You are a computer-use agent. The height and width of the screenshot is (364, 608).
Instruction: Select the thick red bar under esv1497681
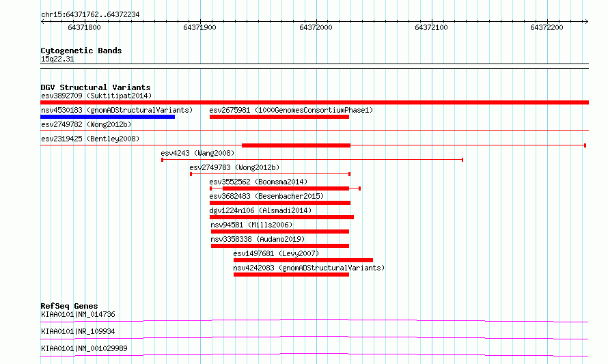point(303,260)
